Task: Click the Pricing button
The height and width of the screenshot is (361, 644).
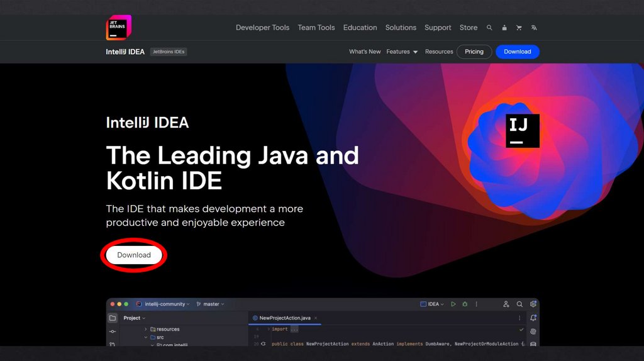Action: tap(474, 52)
